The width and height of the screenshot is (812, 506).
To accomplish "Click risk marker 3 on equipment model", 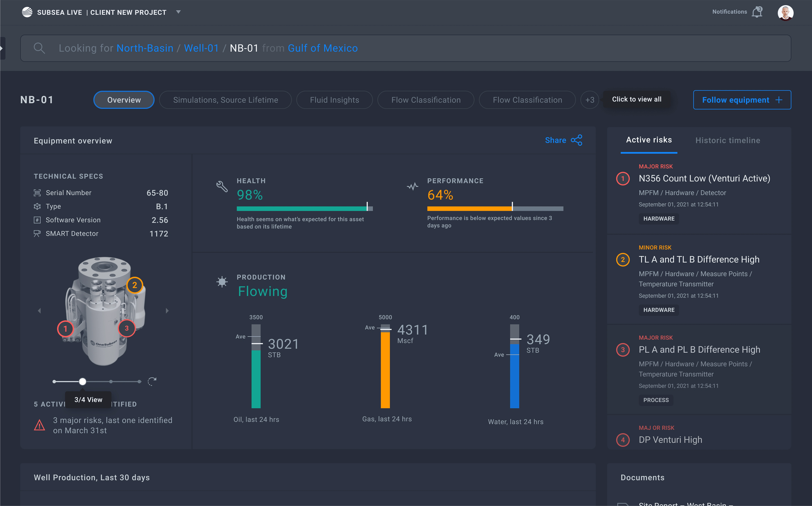I will (126, 328).
